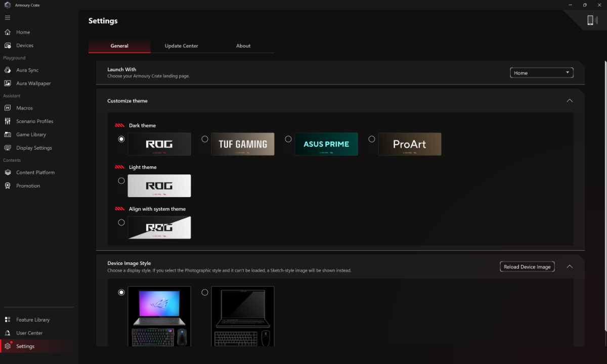This screenshot has width=607, height=364.
Task: Click the TUF Gaming theme thumbnail
Action: 243,144
